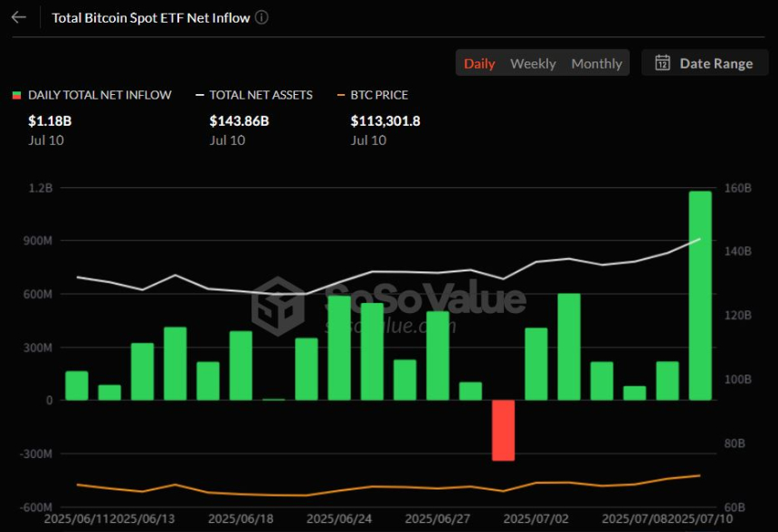Click the green bar icon beside DAILY TOTAL NET INFLOW
The image size is (778, 532).
click(x=15, y=94)
